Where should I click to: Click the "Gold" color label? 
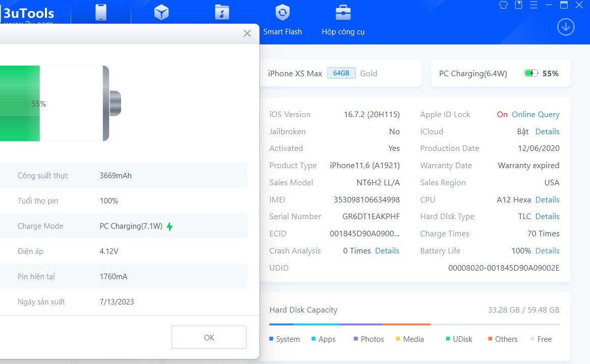tap(369, 73)
